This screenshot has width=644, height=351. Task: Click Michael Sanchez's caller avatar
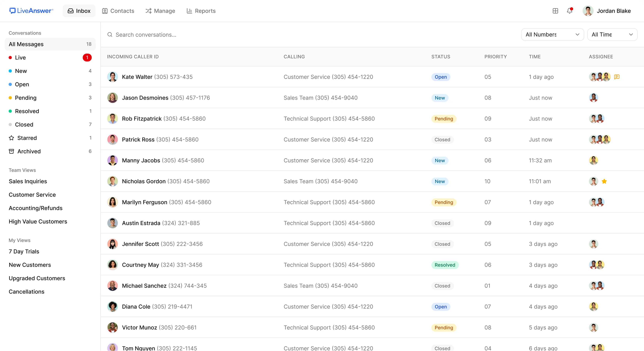point(113,286)
